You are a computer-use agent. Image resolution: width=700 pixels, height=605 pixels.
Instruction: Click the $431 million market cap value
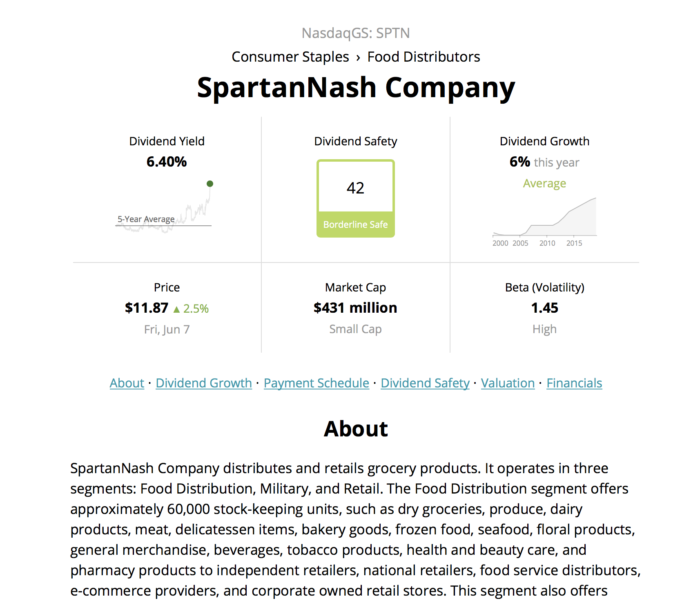coord(355,308)
